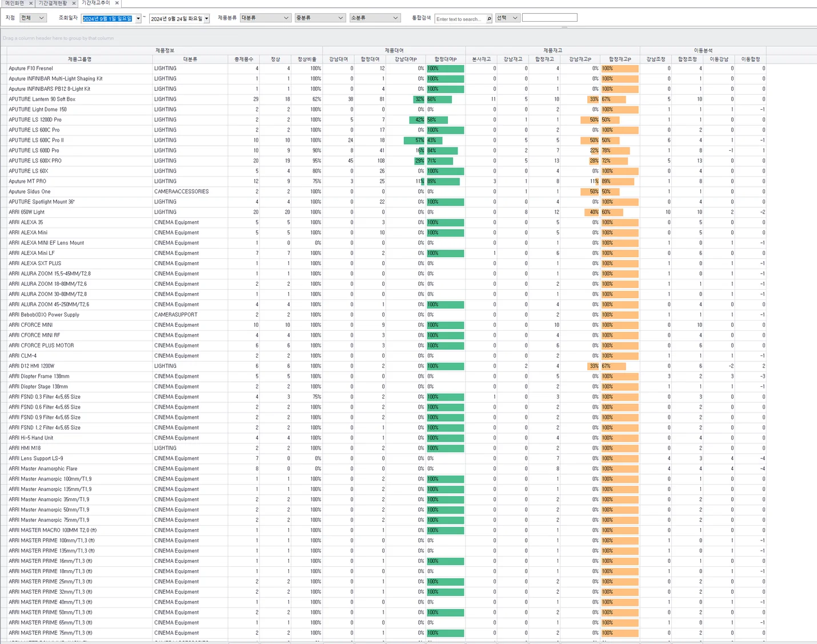Open the end date picker arrow for 9월 24일
Screen dimensions: 817x644
coord(206,19)
